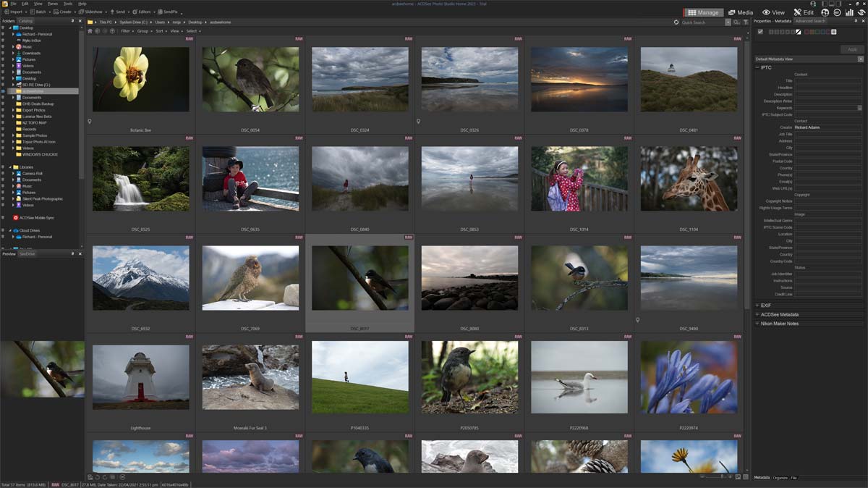Open Advanced Search in the right panel
Image resolution: width=868 pixels, height=488 pixels.
tap(810, 22)
